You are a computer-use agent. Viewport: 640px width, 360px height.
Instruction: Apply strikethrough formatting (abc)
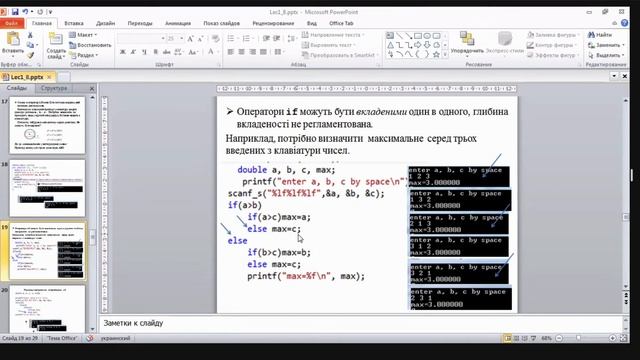coord(167,52)
